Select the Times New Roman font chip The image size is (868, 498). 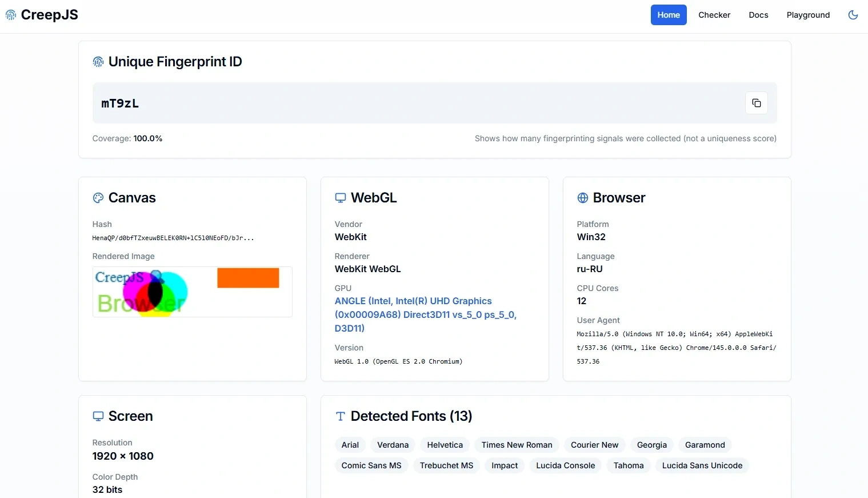(517, 445)
